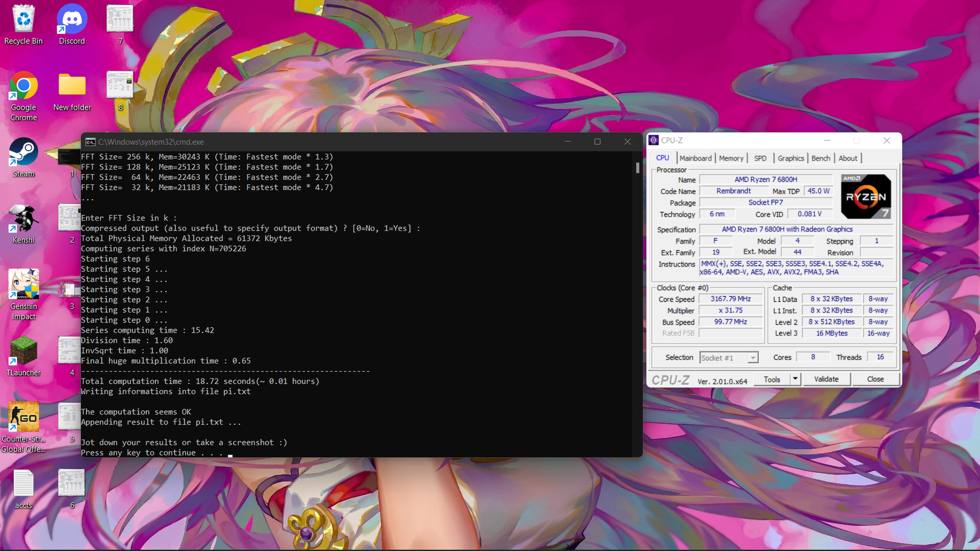Click the Cores value 8

point(813,357)
